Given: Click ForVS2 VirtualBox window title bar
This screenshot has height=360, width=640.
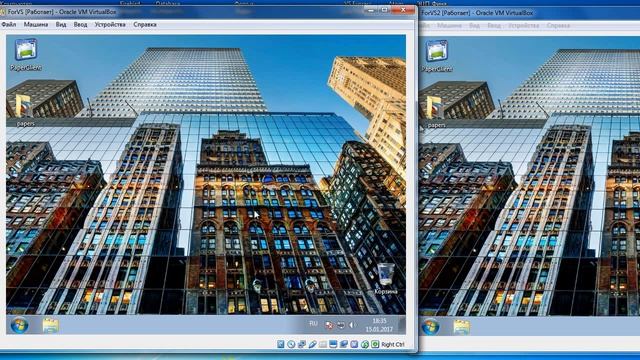Looking at the screenshot, I should 529,13.
